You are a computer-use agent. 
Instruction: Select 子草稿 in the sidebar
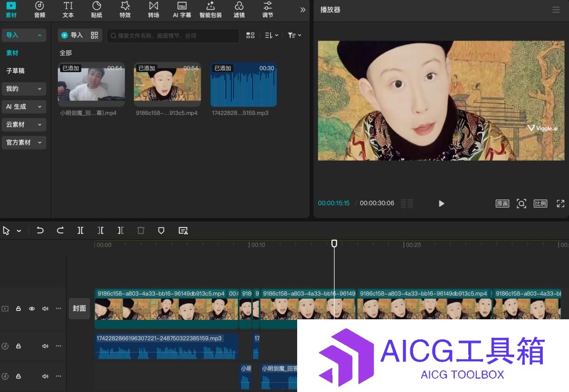(15, 71)
